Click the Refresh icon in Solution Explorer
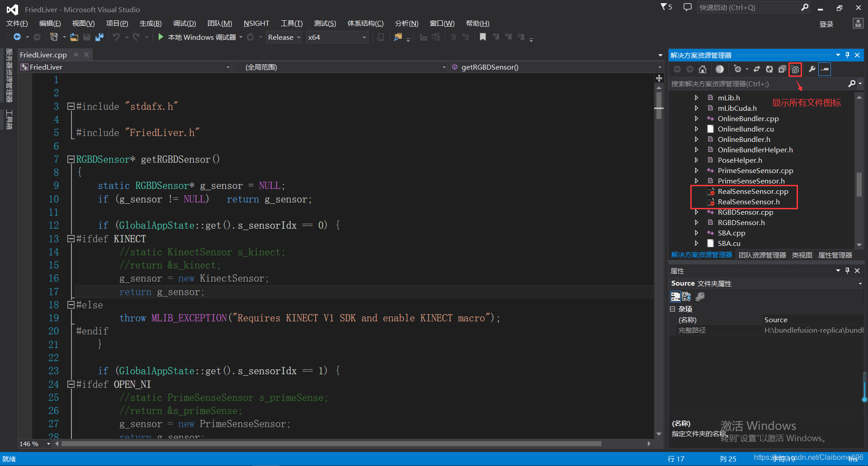Image resolution: width=868 pixels, height=466 pixels. tap(769, 69)
